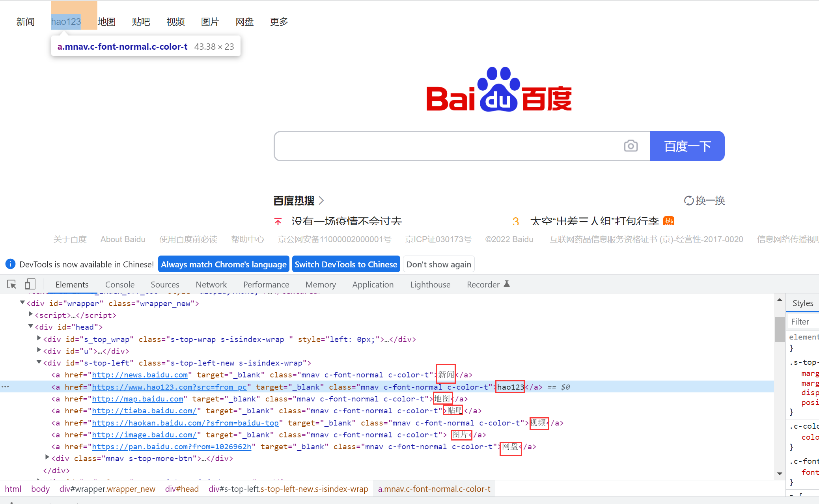Open the Network tab

[211, 284]
